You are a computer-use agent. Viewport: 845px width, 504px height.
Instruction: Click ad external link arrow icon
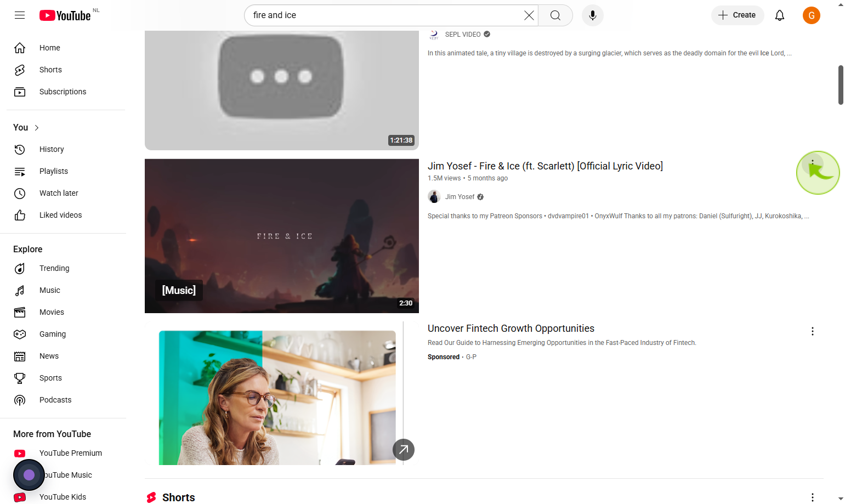(404, 450)
